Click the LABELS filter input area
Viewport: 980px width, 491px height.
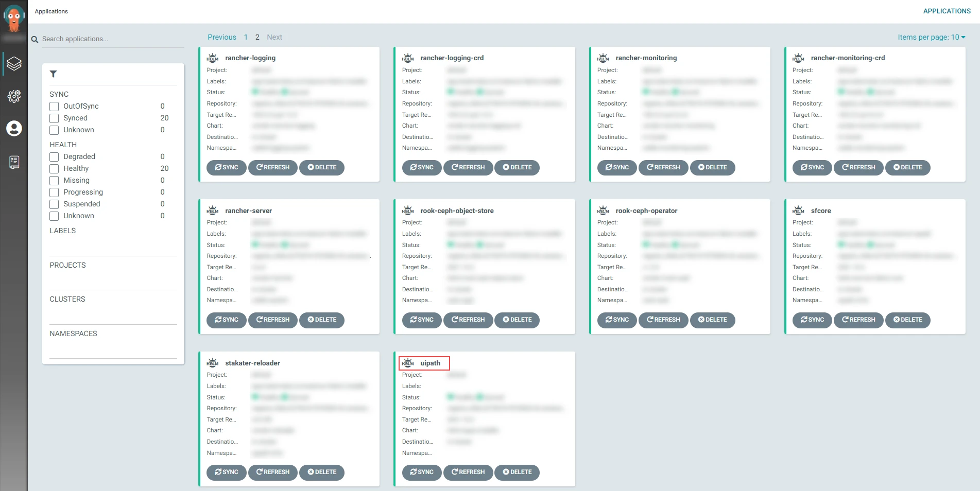[x=113, y=247]
